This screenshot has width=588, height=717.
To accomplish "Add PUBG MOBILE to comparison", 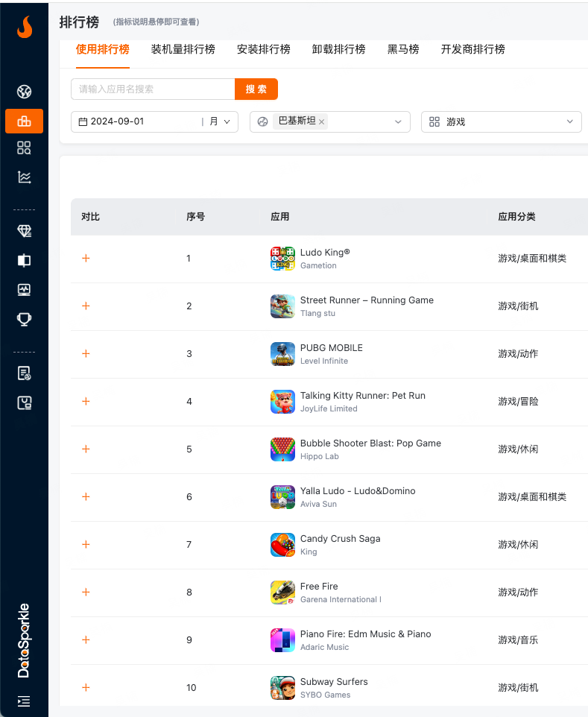I will pos(86,353).
